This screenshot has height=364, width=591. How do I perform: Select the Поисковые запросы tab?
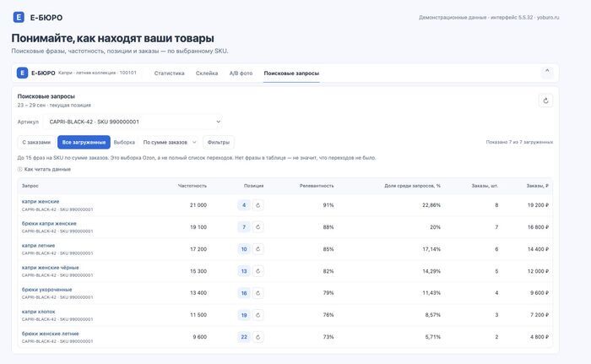pos(291,73)
